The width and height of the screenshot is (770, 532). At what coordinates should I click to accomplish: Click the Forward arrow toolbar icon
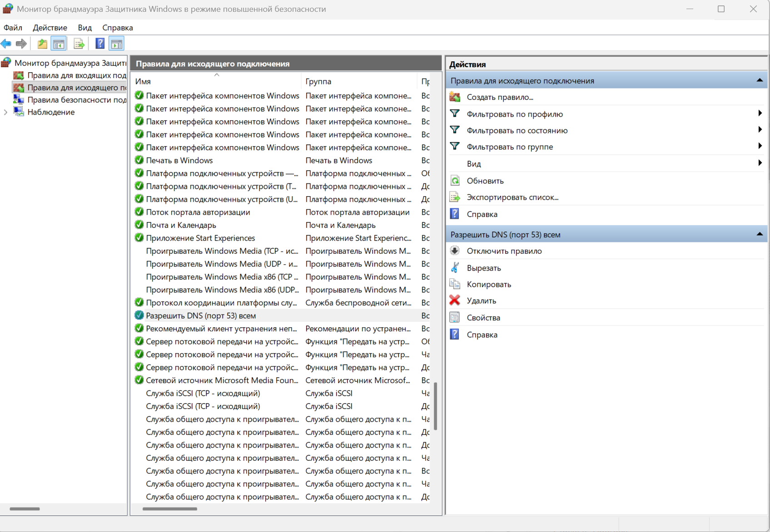(x=21, y=44)
